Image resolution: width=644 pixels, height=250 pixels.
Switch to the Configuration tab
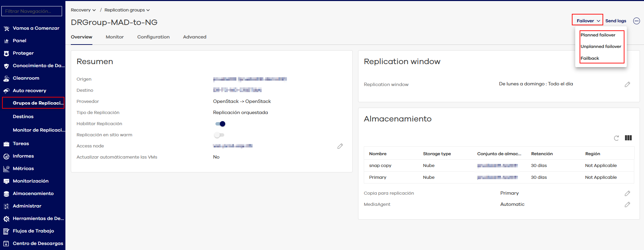(x=153, y=37)
